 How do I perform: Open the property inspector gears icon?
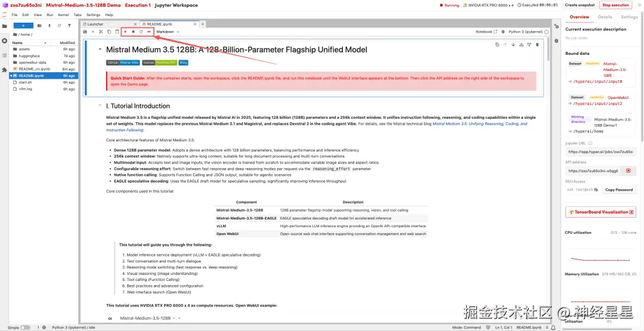tap(556, 26)
